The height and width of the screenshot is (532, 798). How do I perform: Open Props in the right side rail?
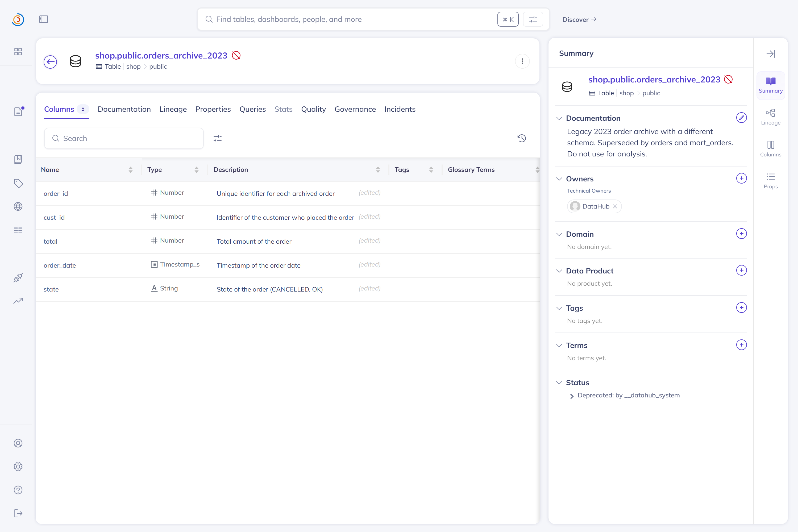[x=771, y=181]
